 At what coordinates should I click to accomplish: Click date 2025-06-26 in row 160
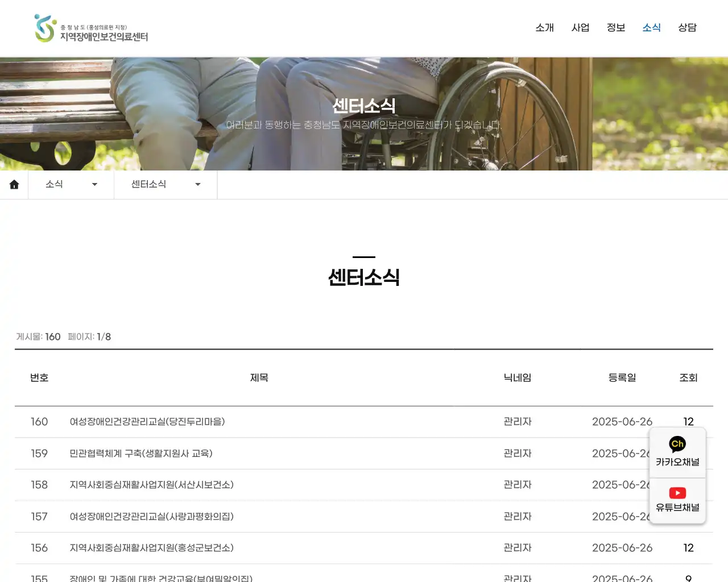(622, 422)
